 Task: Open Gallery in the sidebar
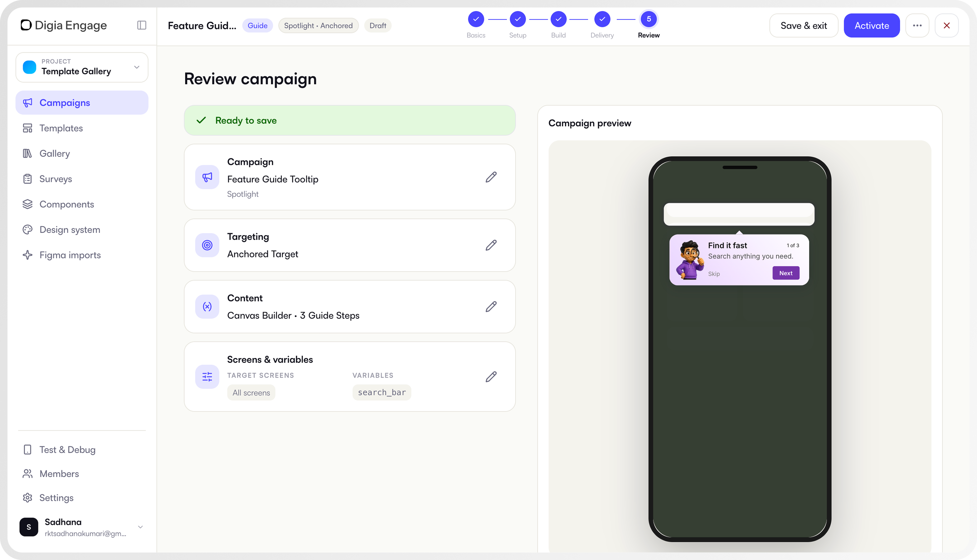[x=82, y=153]
